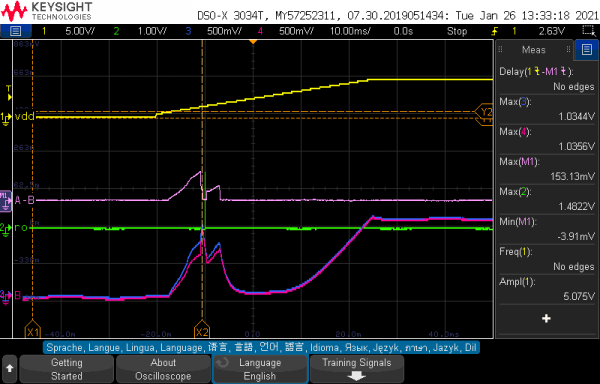Select the X2 cursor marker

point(202,330)
